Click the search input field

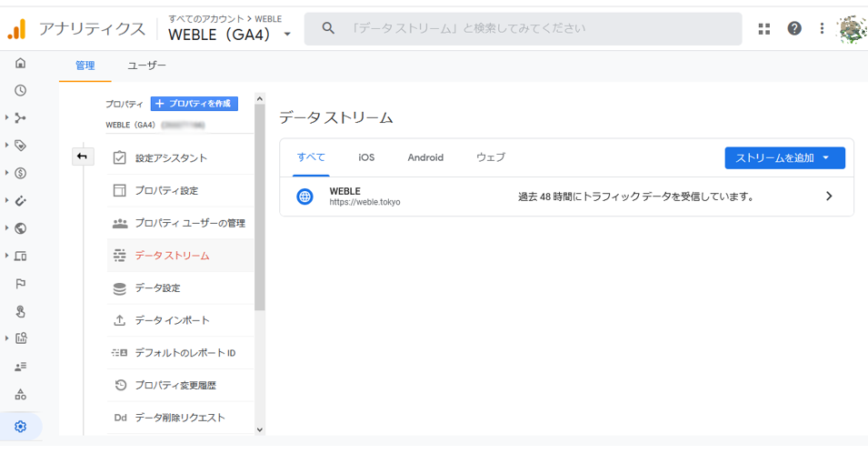(x=524, y=29)
